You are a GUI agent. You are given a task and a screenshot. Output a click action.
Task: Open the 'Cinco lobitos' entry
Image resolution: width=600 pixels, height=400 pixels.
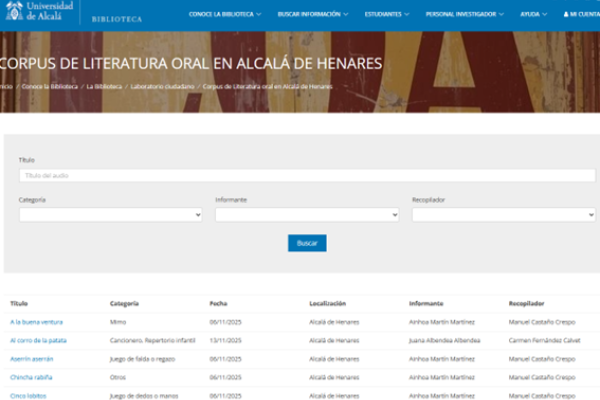tap(28, 395)
